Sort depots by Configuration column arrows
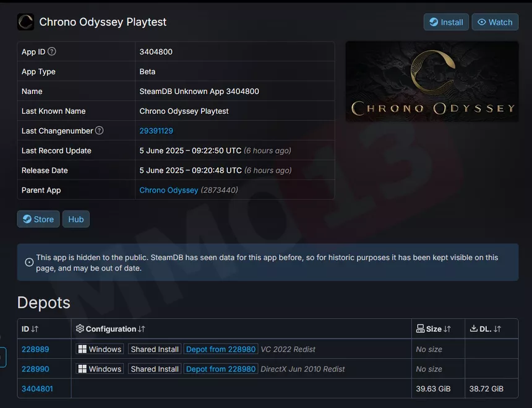The height and width of the screenshot is (408, 532). 142,329
